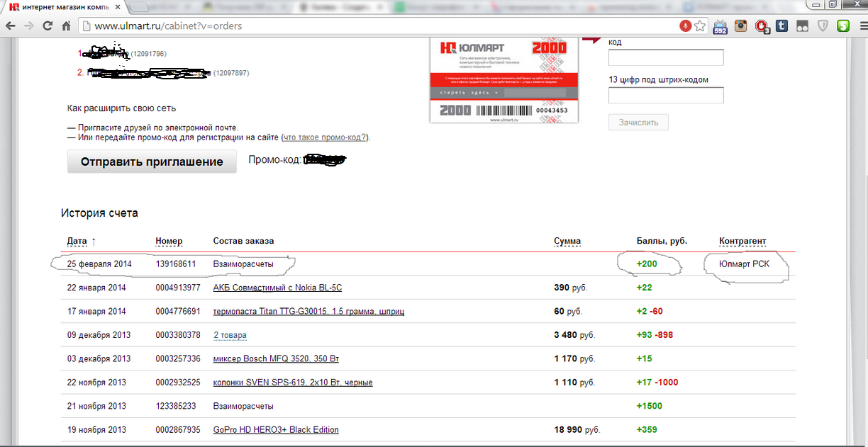Click the Юлмарт 2000 gift card image

tap(503, 80)
